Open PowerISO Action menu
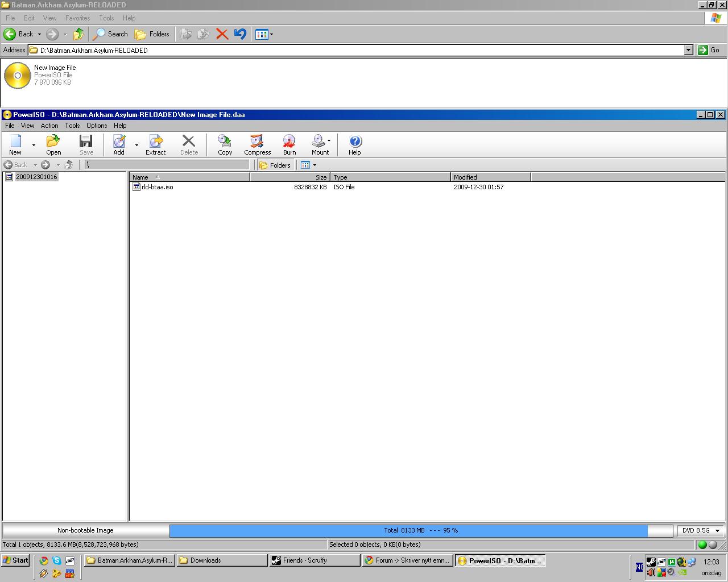This screenshot has height=582, width=728. coord(49,126)
